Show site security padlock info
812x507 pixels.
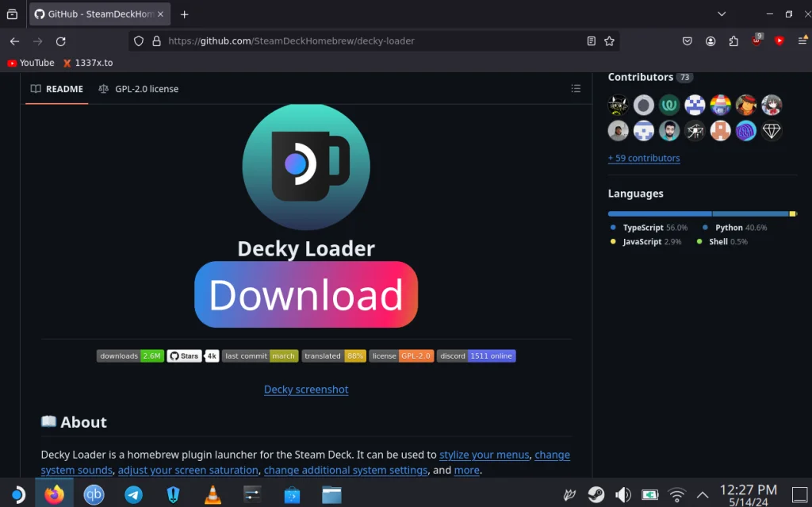click(156, 41)
